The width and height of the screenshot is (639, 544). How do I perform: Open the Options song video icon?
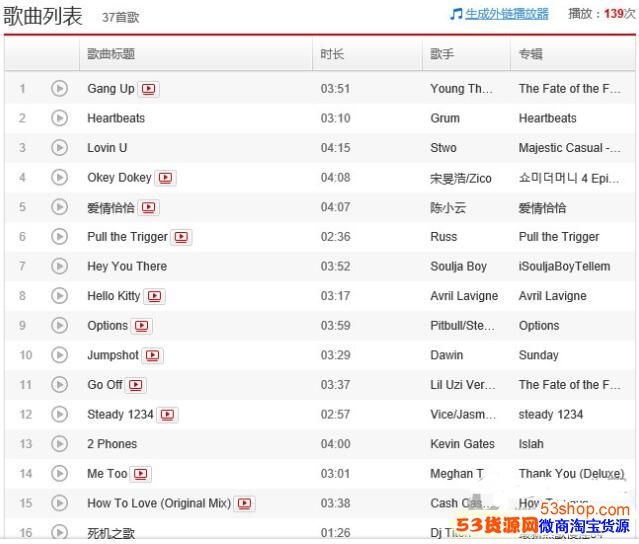click(x=142, y=326)
